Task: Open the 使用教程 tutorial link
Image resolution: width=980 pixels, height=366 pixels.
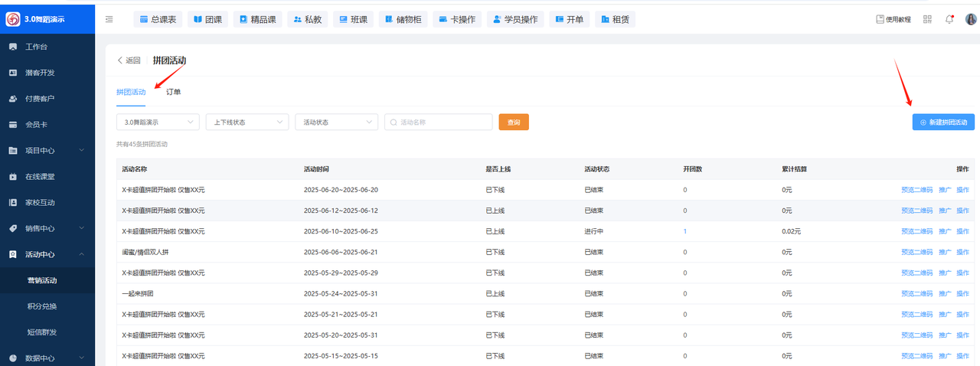Action: (893, 19)
